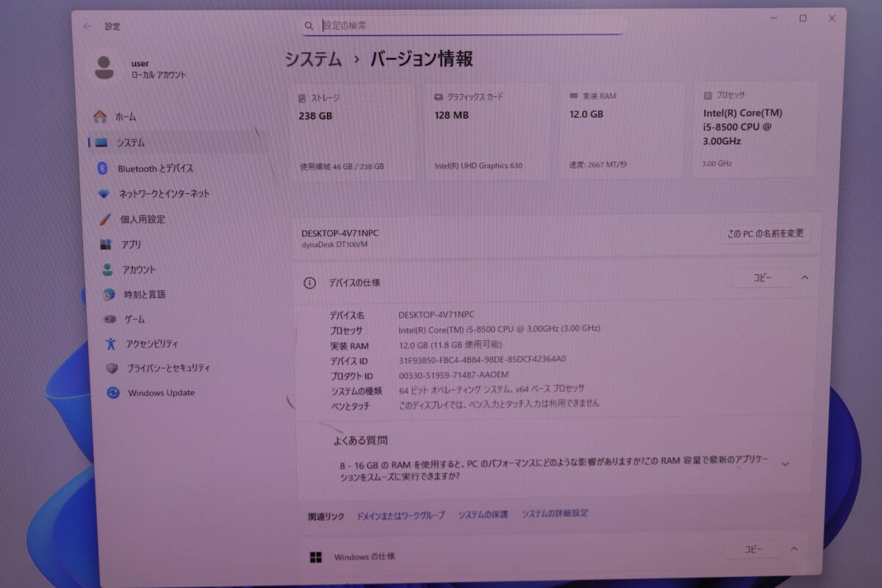Image resolution: width=882 pixels, height=588 pixels.
Task: Open the アカウント person icon
Action: (x=108, y=270)
